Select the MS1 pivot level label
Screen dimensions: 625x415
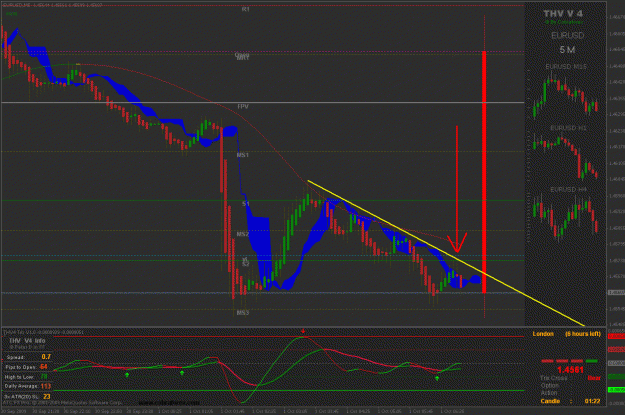point(243,155)
